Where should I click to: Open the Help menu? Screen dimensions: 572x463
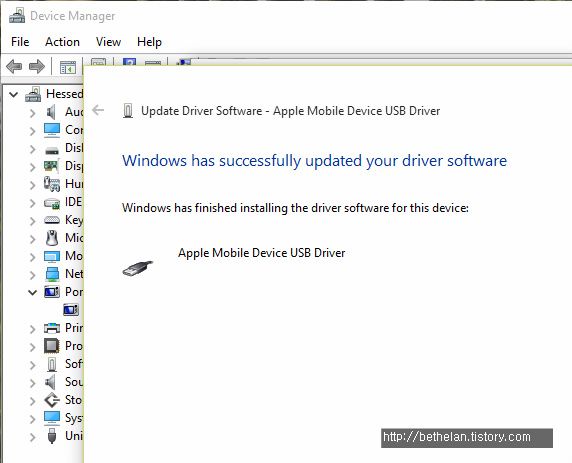click(149, 42)
